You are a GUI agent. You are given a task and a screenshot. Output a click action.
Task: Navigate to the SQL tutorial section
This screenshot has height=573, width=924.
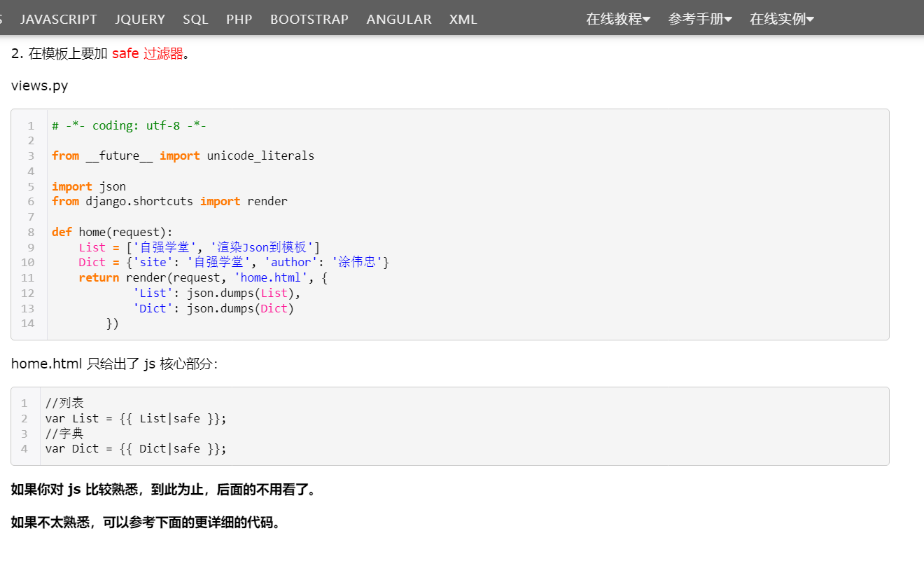195,19
